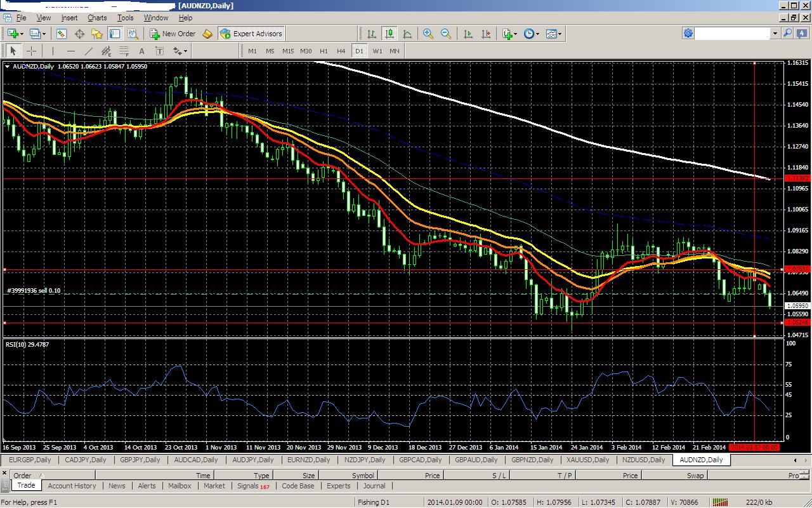Expand the Templates dropdown arrow
812x508 pixels.
coord(560,34)
